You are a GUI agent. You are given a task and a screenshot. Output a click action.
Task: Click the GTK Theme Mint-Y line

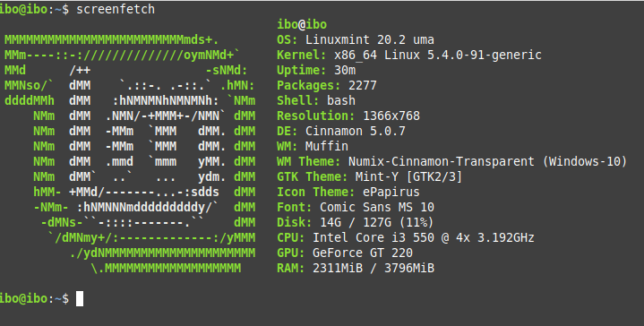click(x=370, y=176)
